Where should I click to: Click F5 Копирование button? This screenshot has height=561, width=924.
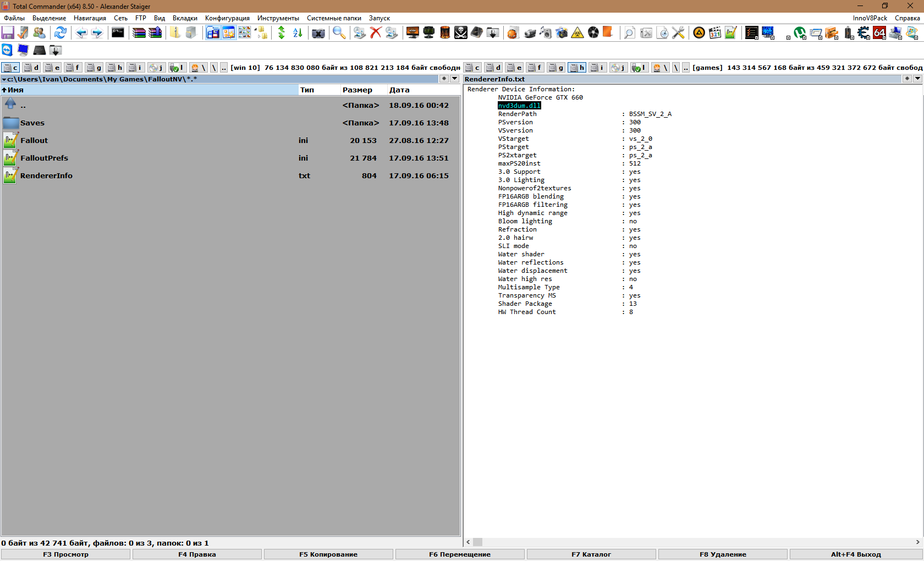pyautogui.click(x=328, y=554)
